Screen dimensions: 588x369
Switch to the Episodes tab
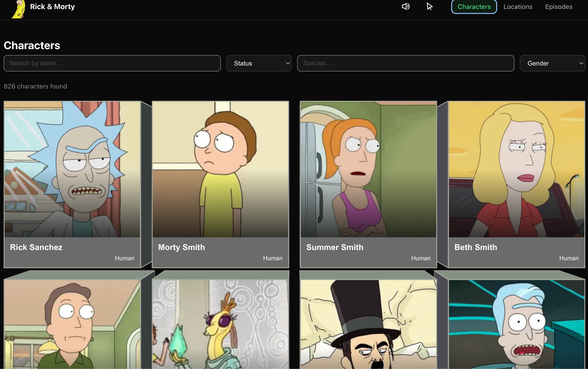(559, 7)
